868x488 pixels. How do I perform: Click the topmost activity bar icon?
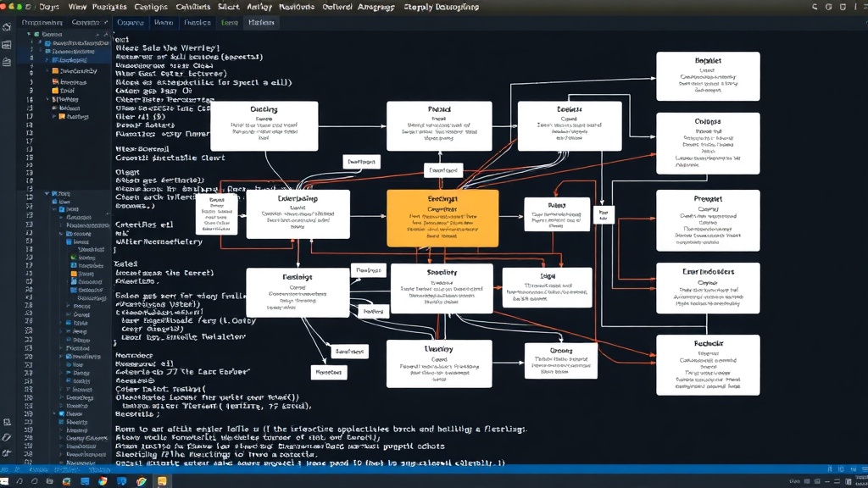(7, 27)
